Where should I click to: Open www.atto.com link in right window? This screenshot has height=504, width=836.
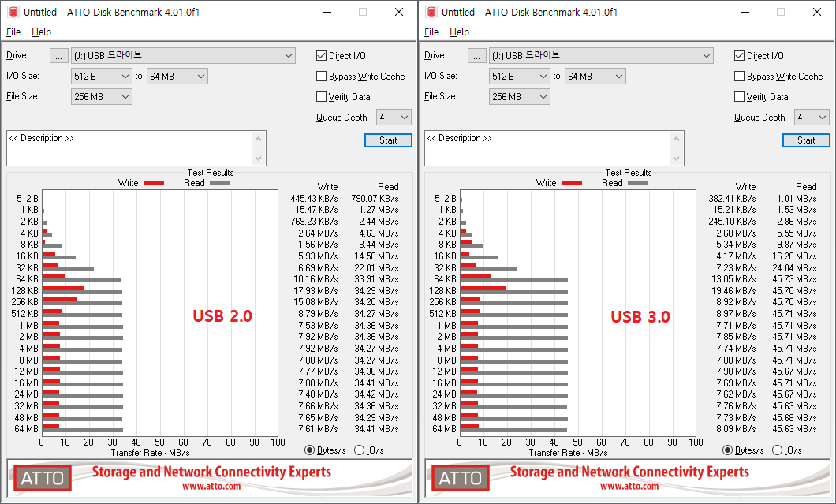(629, 487)
